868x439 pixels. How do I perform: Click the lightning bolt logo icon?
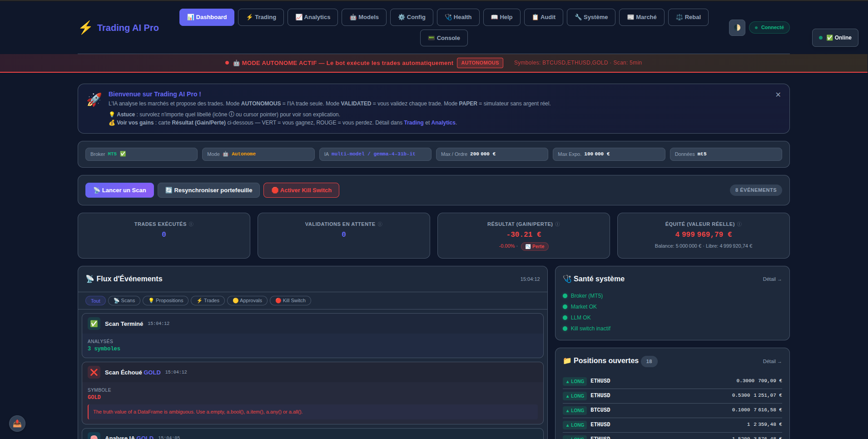pyautogui.click(x=85, y=28)
